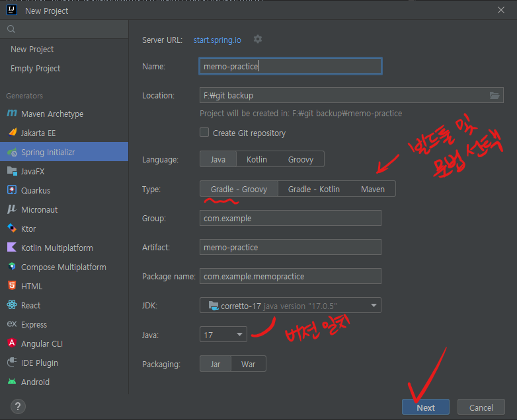Open the start.spring.io link

218,40
